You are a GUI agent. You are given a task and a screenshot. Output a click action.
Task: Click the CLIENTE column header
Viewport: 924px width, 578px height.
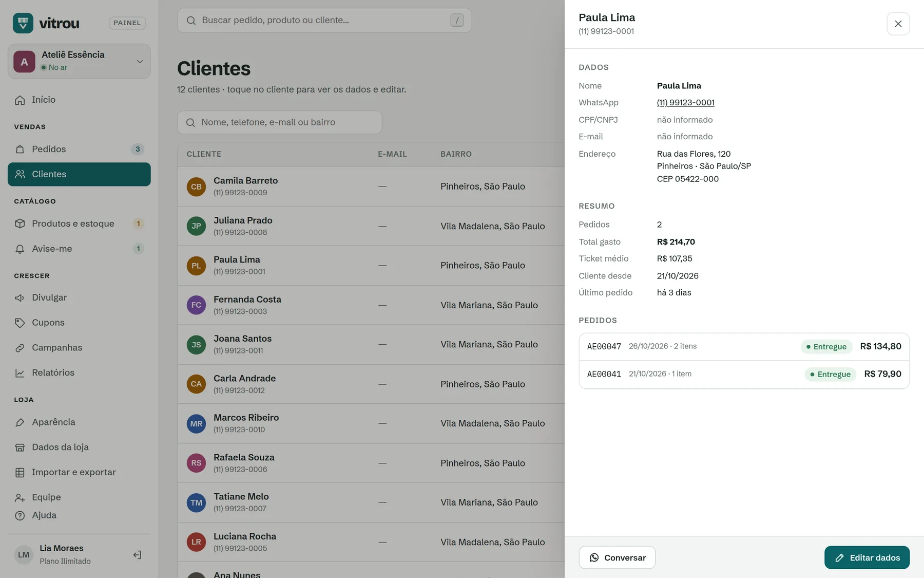click(x=204, y=154)
